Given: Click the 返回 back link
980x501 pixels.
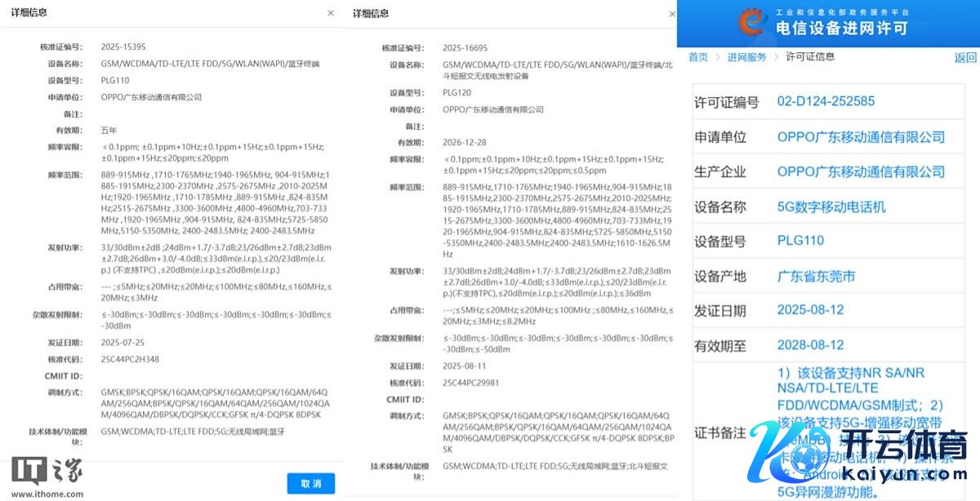Looking at the screenshot, I should (965, 58).
